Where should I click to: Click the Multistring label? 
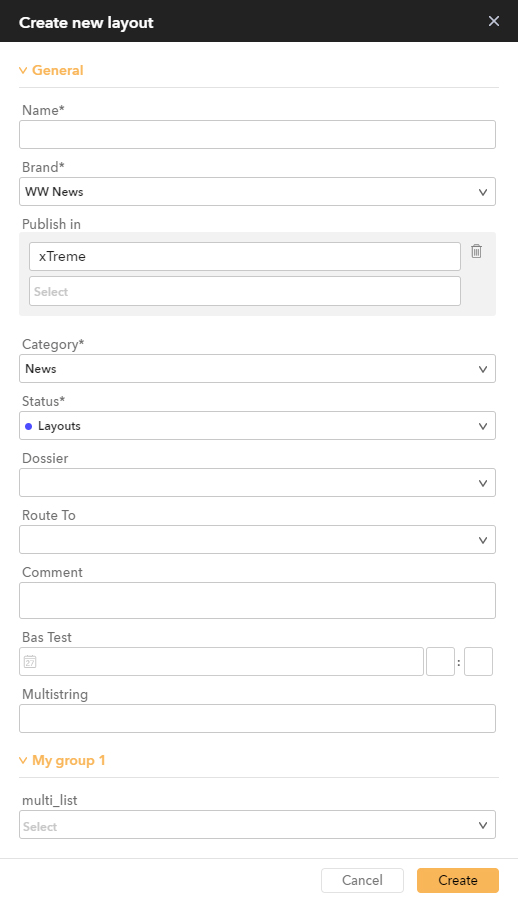55,695
